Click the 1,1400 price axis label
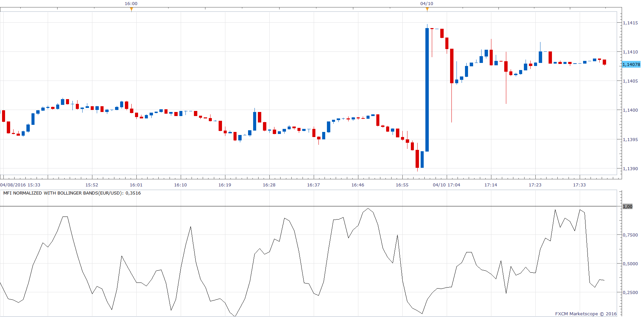Image resolution: width=644 pixels, height=317 pixels. pos(630,110)
